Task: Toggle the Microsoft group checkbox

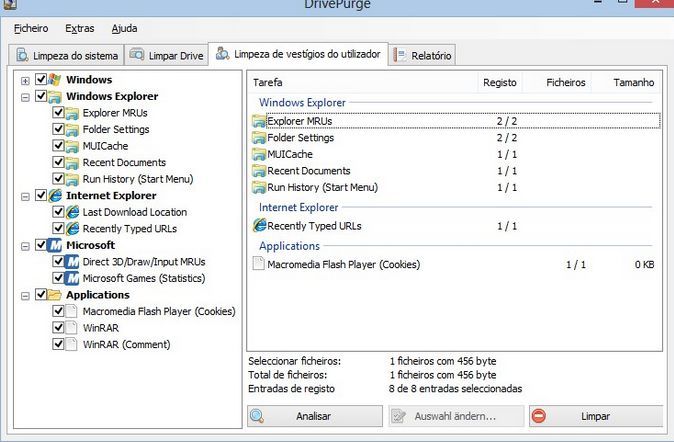Action: [x=41, y=245]
